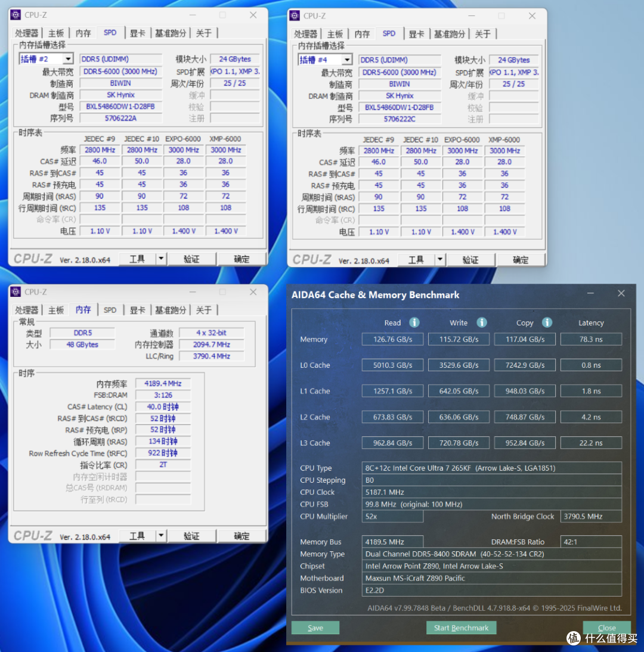The height and width of the screenshot is (652, 644).
Task: Click the 24 GBytes module size in slot #2
Action: tap(234, 59)
